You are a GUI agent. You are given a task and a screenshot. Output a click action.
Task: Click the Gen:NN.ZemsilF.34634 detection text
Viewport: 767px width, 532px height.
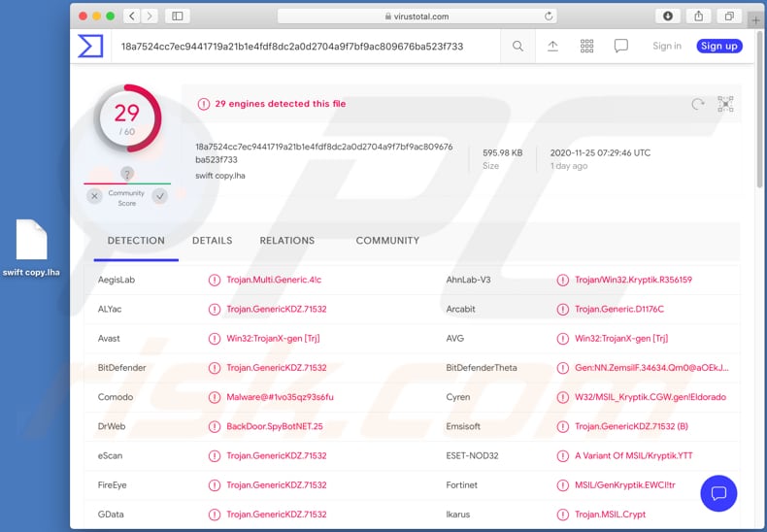pos(651,368)
